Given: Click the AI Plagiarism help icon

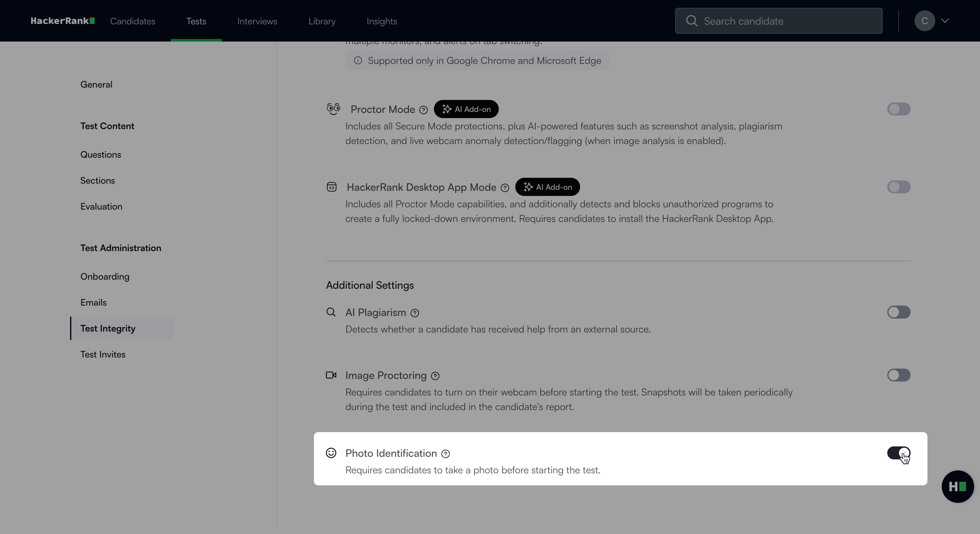Looking at the screenshot, I should click(x=415, y=313).
